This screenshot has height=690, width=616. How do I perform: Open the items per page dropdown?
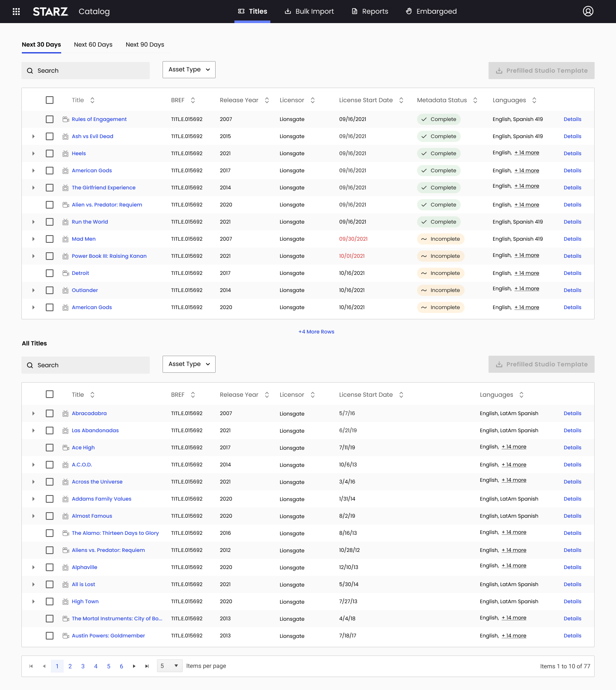[x=170, y=666]
